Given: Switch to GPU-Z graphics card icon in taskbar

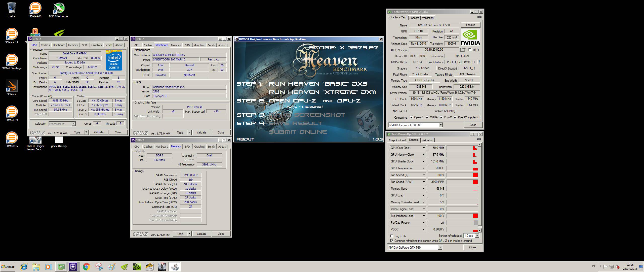Looking at the screenshot, I should tap(61, 267).
